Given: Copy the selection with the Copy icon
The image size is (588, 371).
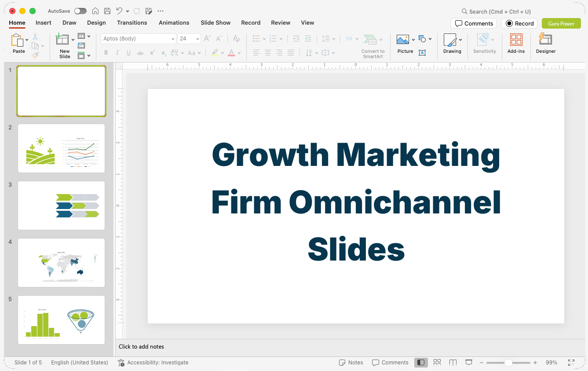Looking at the screenshot, I should tap(35, 46).
